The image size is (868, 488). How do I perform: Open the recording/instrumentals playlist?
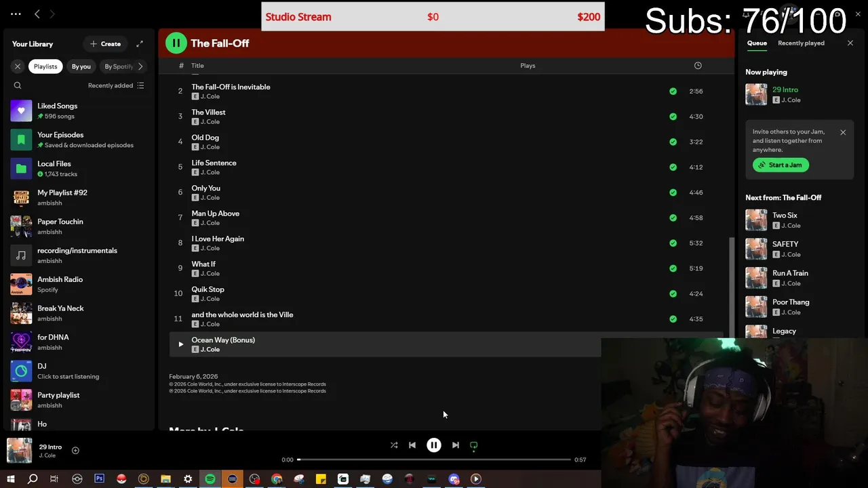point(78,256)
